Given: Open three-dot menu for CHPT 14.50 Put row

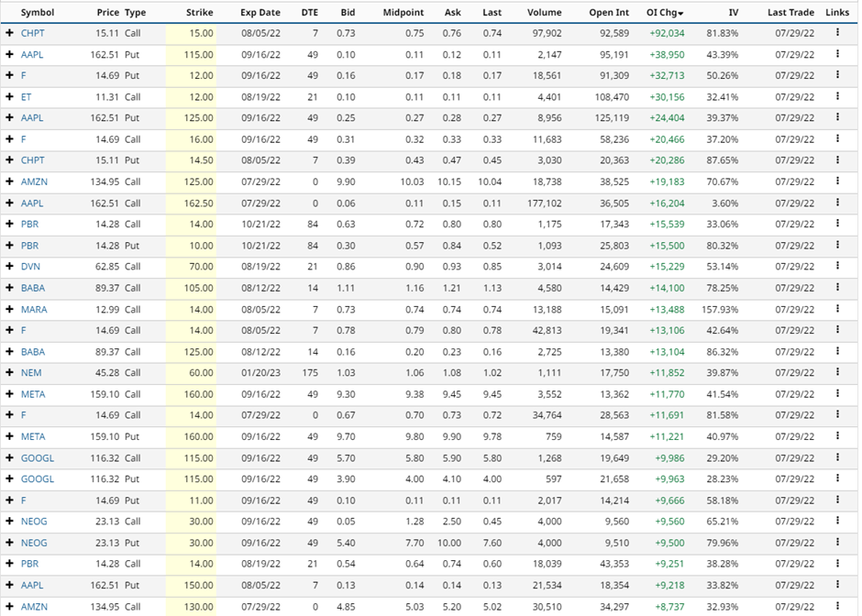Looking at the screenshot, I should pyautogui.click(x=837, y=159).
